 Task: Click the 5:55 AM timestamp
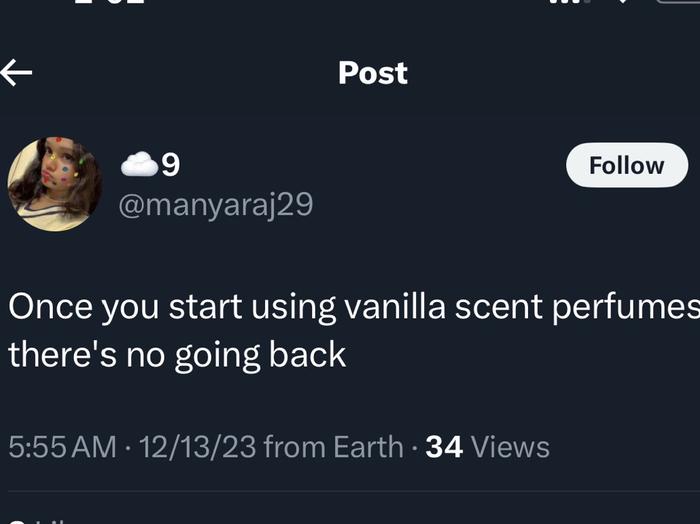62,447
